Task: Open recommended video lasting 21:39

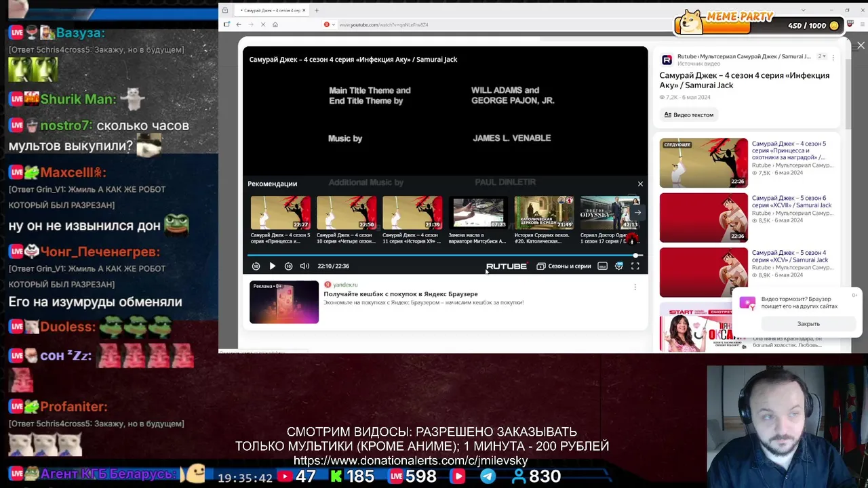Action: pyautogui.click(x=412, y=213)
